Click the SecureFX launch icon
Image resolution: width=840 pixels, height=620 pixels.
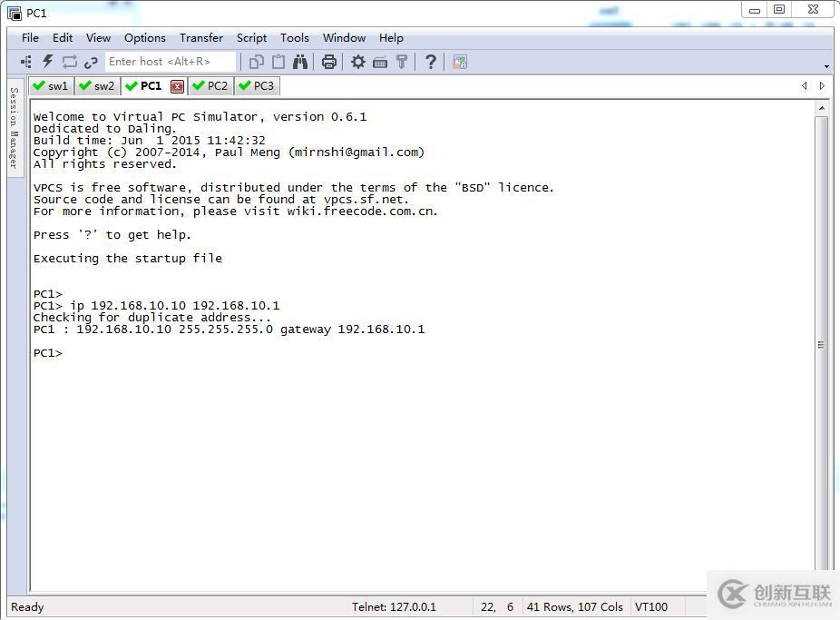pyautogui.click(x=460, y=62)
